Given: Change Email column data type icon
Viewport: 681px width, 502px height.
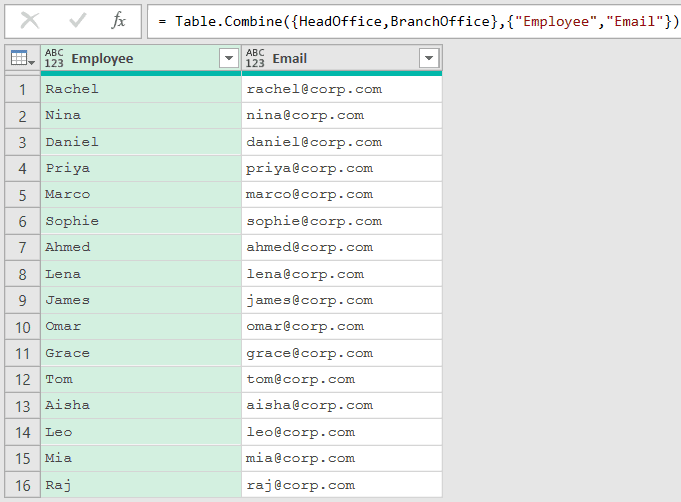Looking at the screenshot, I should click(255, 58).
